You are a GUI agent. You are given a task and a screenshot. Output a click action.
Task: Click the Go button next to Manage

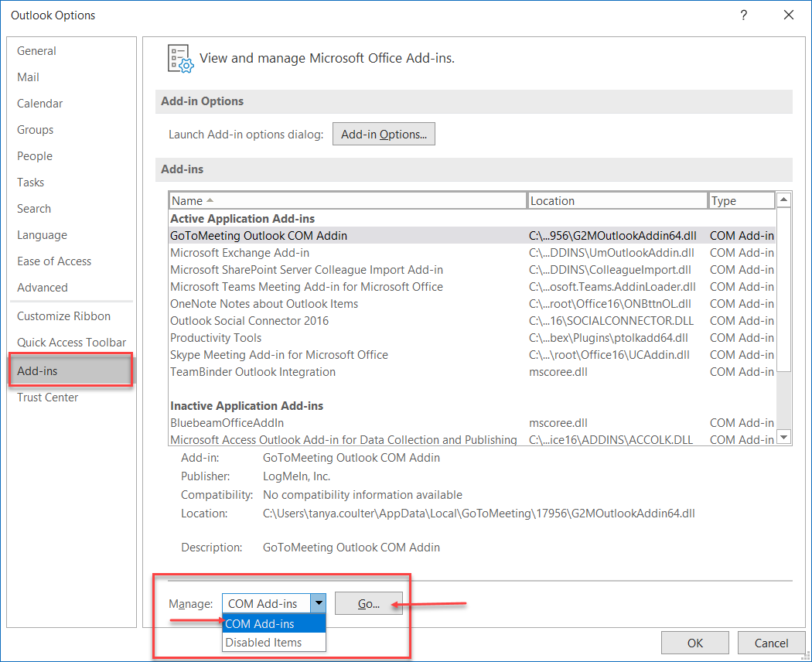[x=369, y=603]
